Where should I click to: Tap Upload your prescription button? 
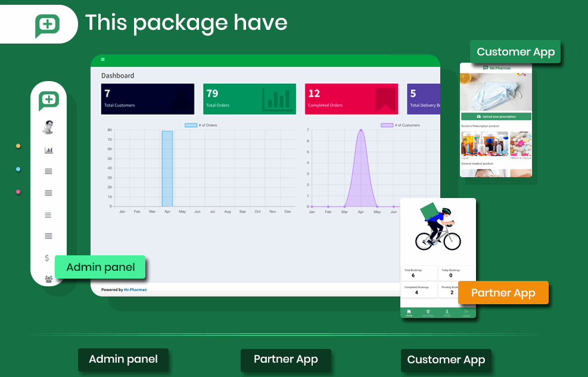coord(496,116)
